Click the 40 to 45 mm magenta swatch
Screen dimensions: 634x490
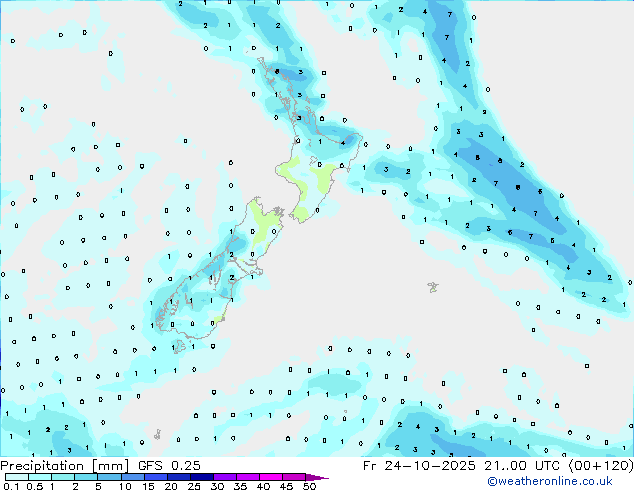click(271, 477)
